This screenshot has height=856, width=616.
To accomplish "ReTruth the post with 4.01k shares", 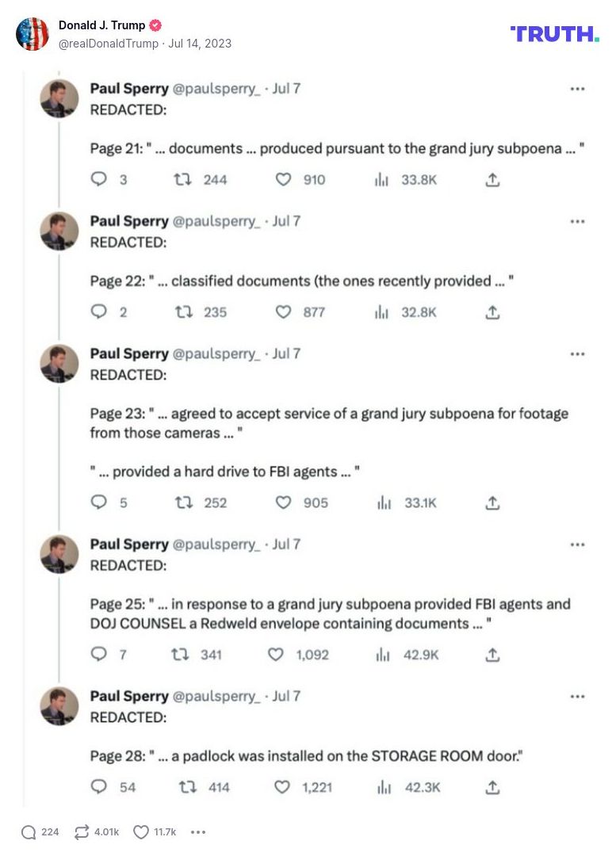I will 81,831.
